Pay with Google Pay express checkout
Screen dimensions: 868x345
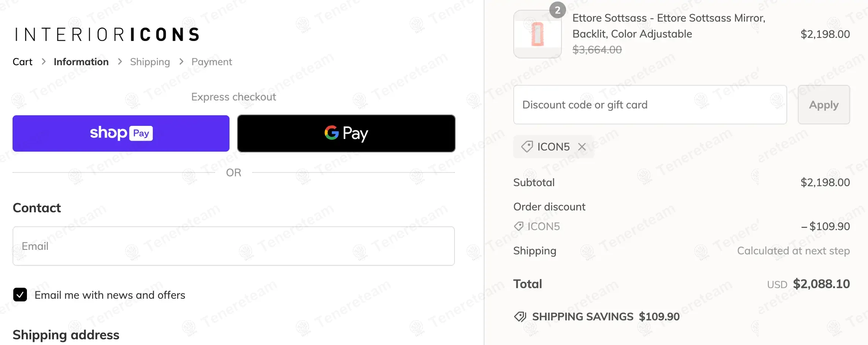pyautogui.click(x=346, y=133)
